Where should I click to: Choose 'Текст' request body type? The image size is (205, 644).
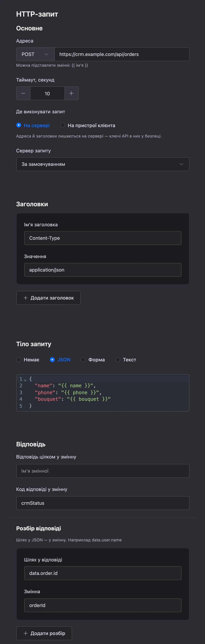coord(126,359)
